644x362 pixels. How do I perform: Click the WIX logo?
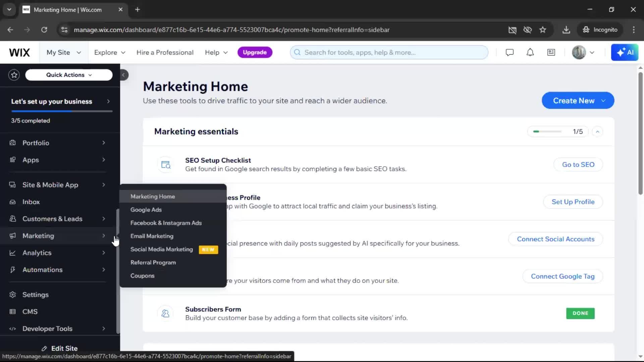point(19,53)
